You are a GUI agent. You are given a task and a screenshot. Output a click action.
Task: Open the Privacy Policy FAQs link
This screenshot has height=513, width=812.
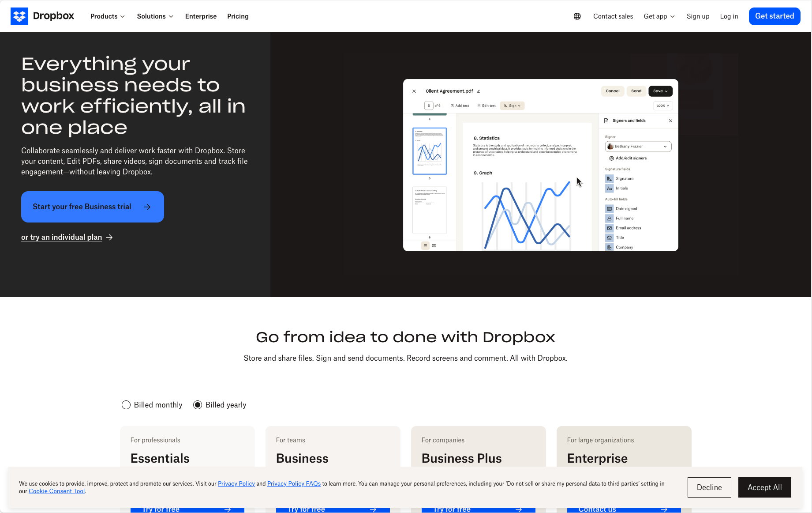(294, 484)
